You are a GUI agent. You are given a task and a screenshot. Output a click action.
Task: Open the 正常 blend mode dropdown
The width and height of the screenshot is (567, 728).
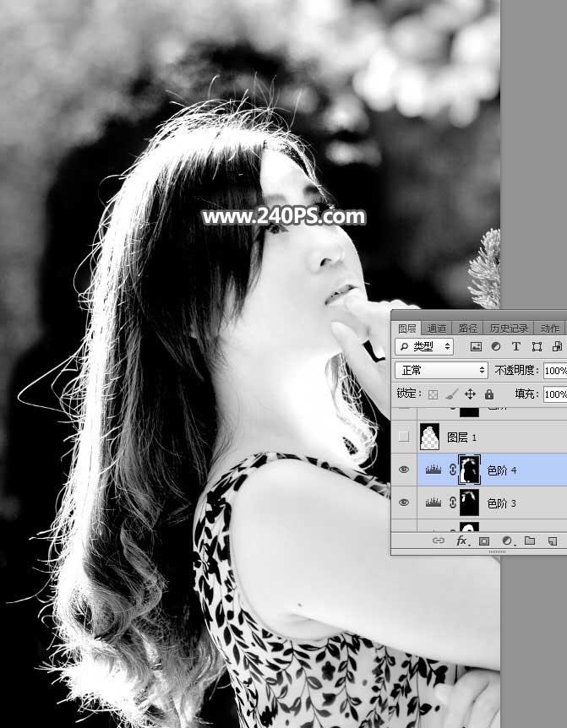point(441,370)
